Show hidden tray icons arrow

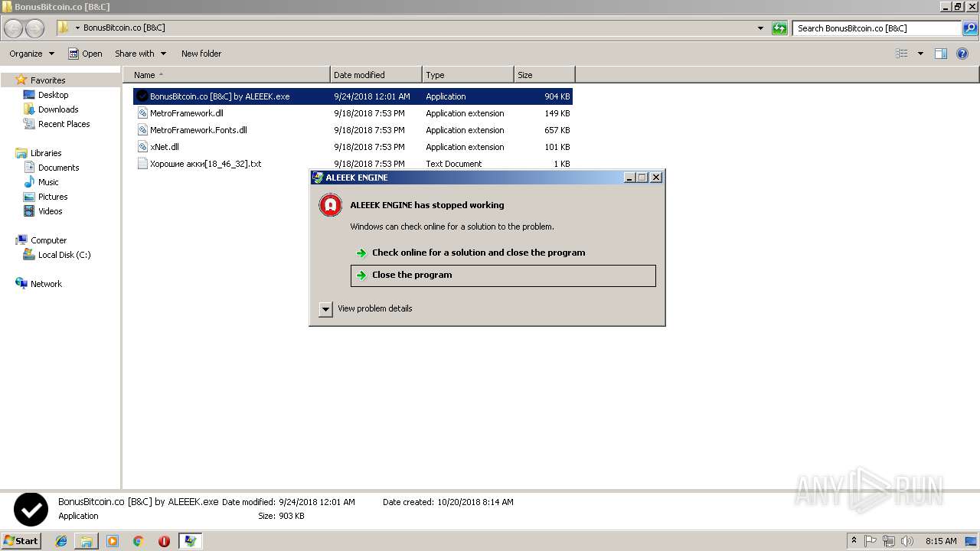tap(854, 541)
